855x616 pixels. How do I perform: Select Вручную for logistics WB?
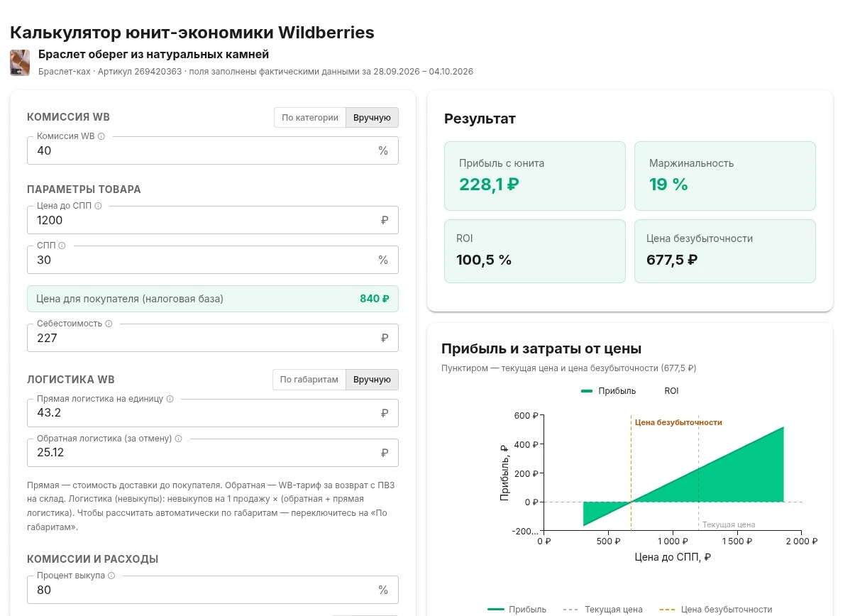tap(372, 380)
